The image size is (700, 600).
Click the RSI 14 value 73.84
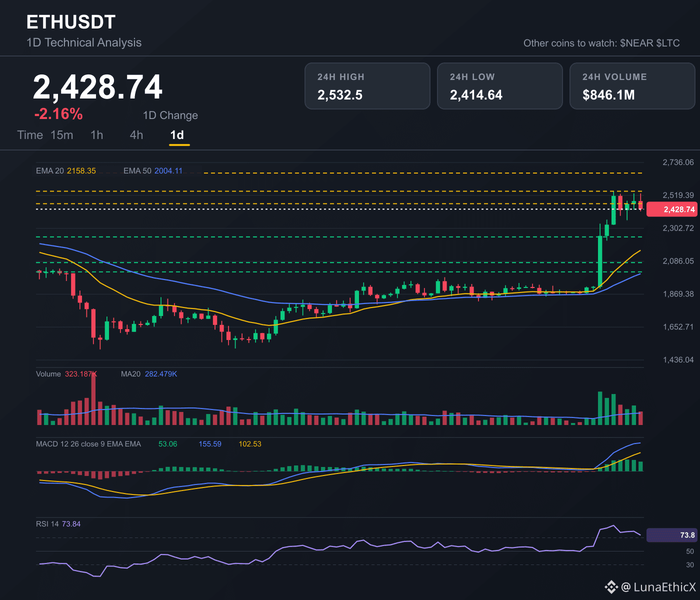[x=71, y=524]
